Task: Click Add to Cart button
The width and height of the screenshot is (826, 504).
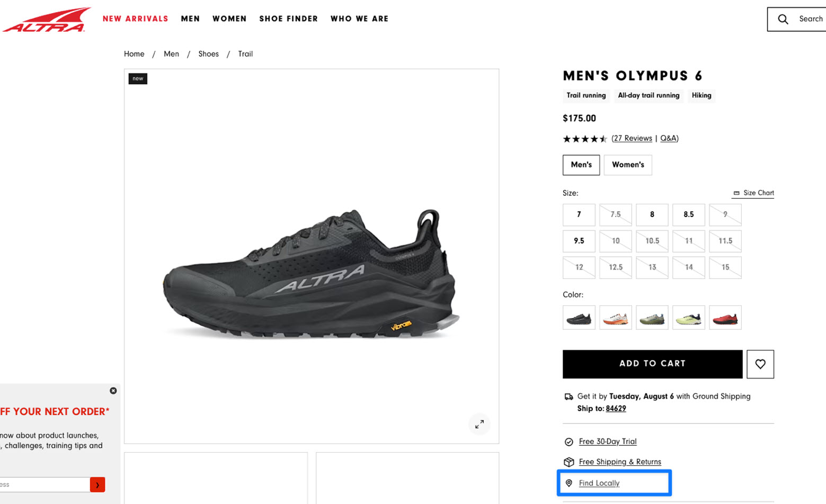Action: coord(652,364)
